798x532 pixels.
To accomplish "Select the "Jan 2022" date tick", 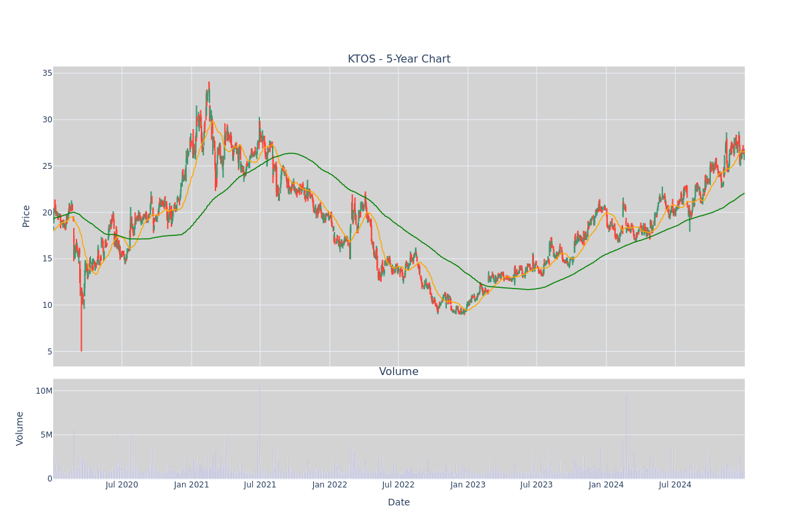I will tap(330, 485).
